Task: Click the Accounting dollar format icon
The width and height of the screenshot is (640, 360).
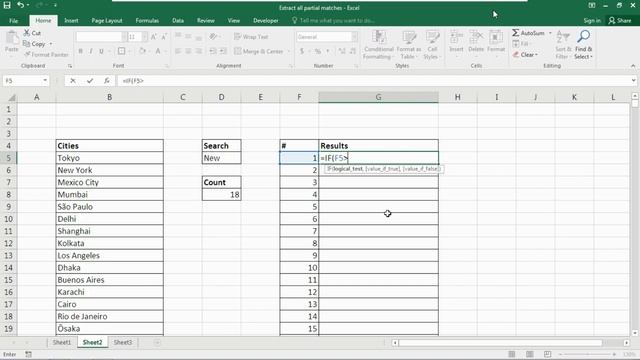Action: click(x=302, y=51)
